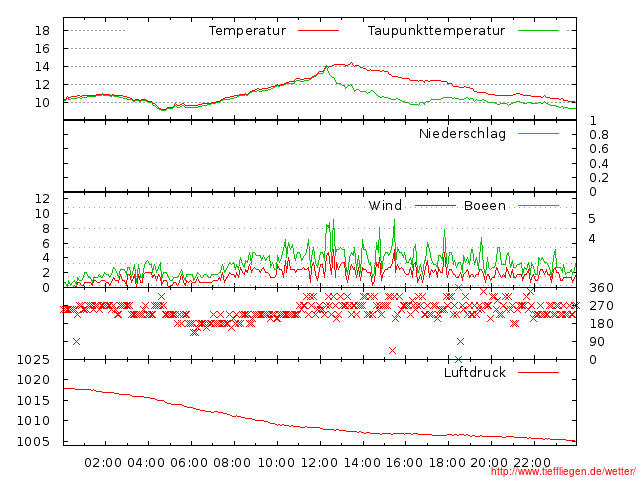Viewport: 640px width, 480px height.
Task: Click the Boeen legend label
Action: (x=484, y=205)
